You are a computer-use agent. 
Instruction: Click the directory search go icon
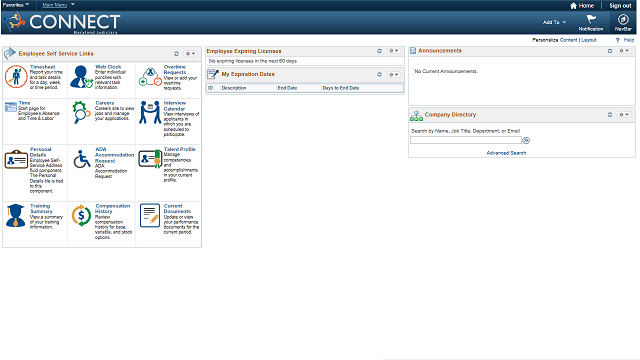526,140
